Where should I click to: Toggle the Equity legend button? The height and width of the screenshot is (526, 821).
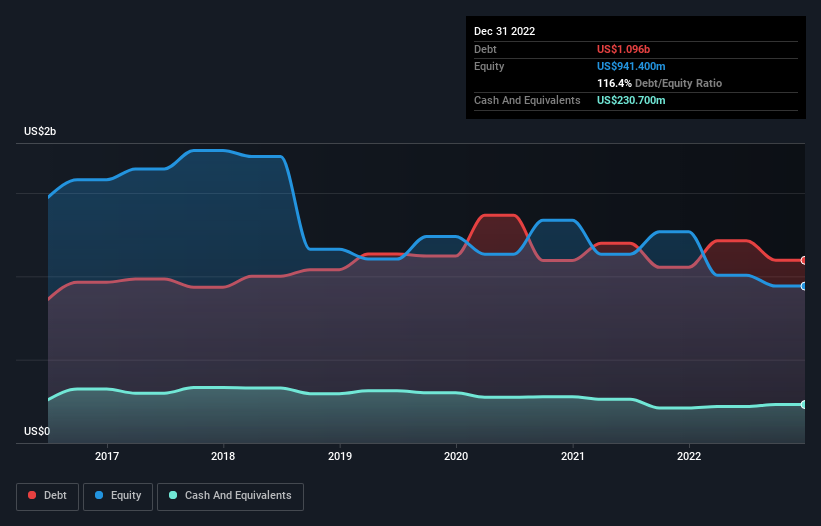[118, 496]
